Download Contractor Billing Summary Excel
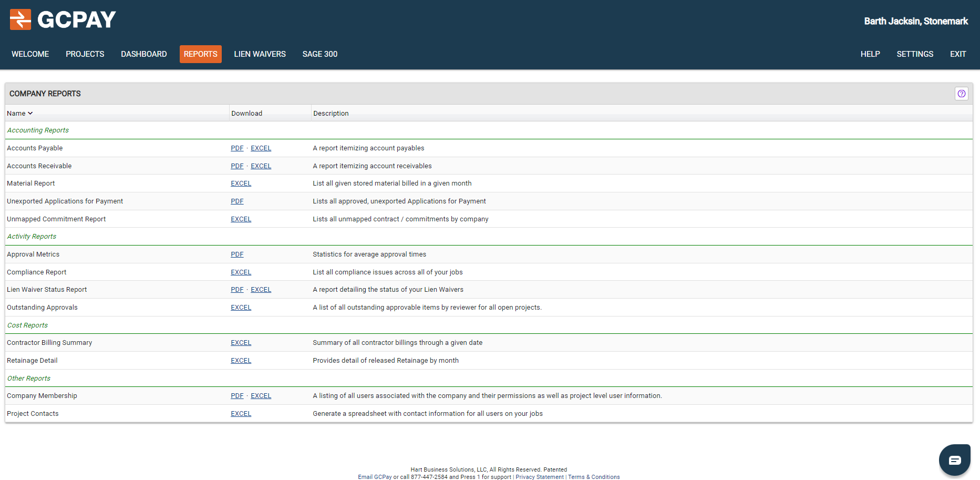Viewport: 980px width, 480px height. pyautogui.click(x=241, y=343)
